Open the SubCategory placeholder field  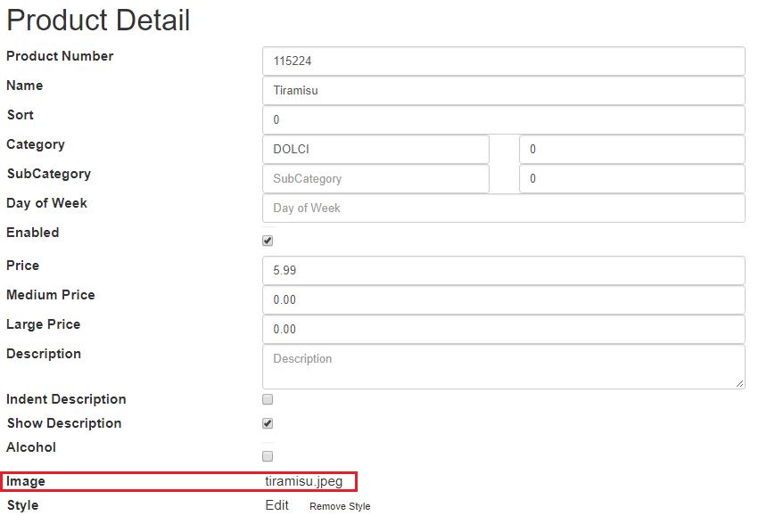[x=375, y=178]
